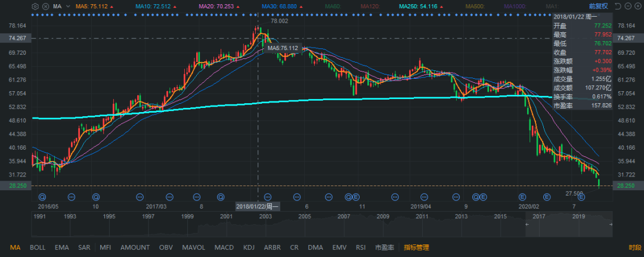Switch to the EMA indicator tab
Image resolution: width=644 pixels, height=257 pixels.
[x=61, y=247]
